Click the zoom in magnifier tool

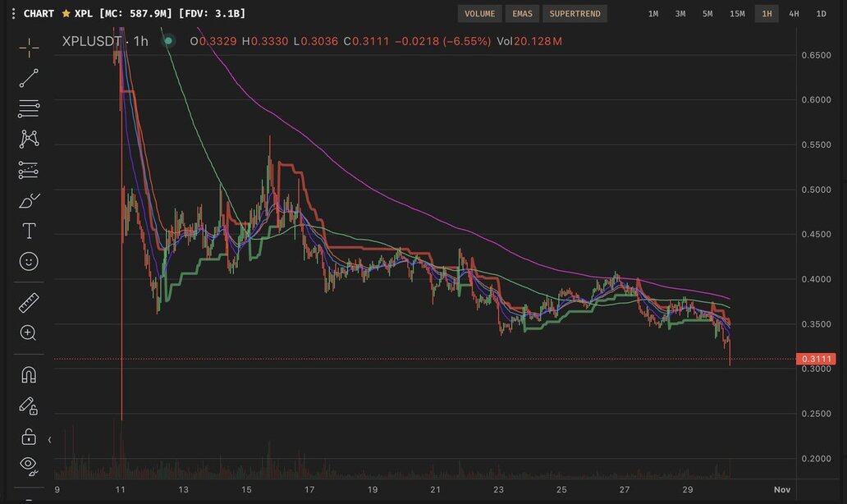tap(29, 332)
